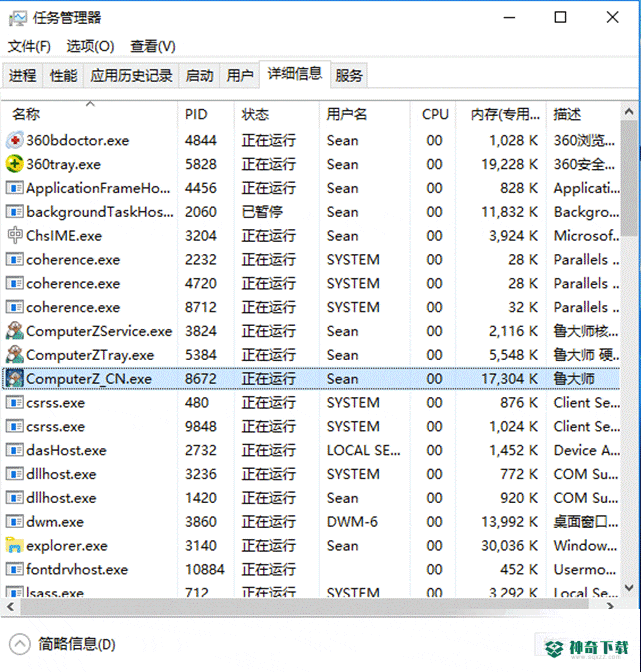The width and height of the screenshot is (641, 672).
Task: Click the PID 5828 cell
Action: tap(201, 164)
